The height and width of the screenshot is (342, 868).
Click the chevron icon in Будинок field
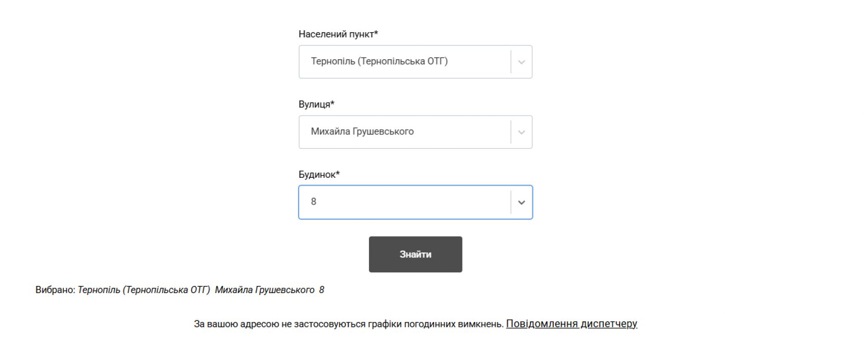click(521, 202)
